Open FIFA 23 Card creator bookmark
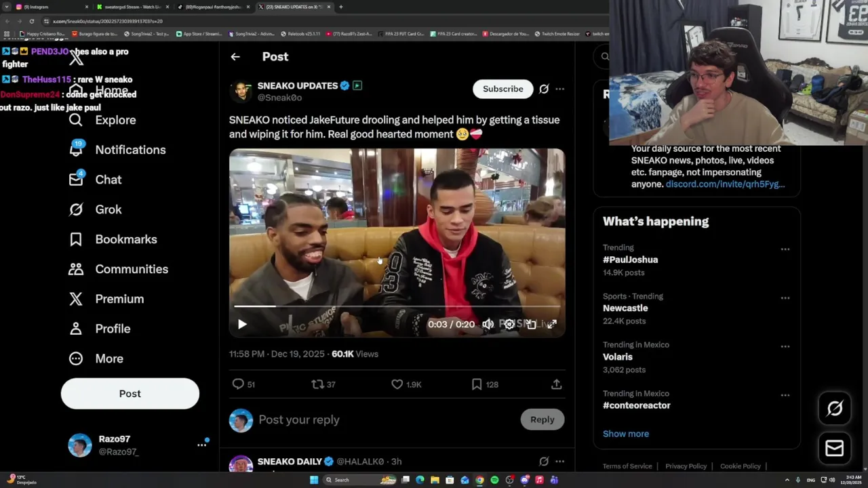868x488 pixels. (454, 34)
